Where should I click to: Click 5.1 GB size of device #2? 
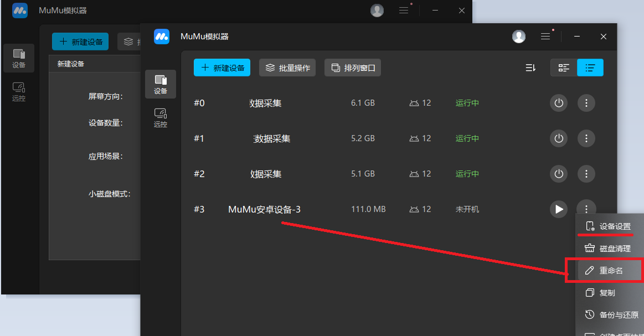(363, 174)
